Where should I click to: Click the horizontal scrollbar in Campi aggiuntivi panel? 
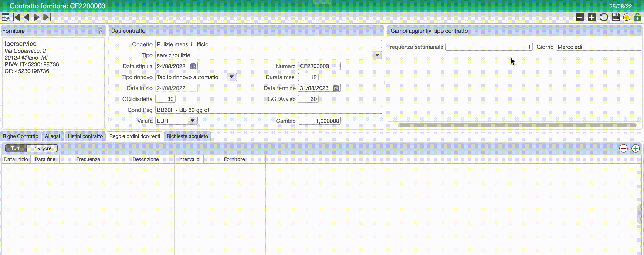[517, 125]
